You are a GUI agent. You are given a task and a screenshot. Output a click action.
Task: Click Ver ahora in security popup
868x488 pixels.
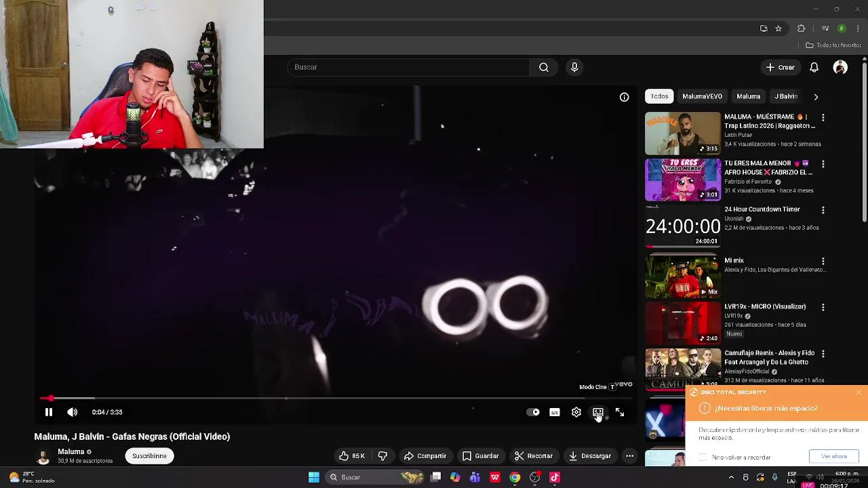[834, 456]
